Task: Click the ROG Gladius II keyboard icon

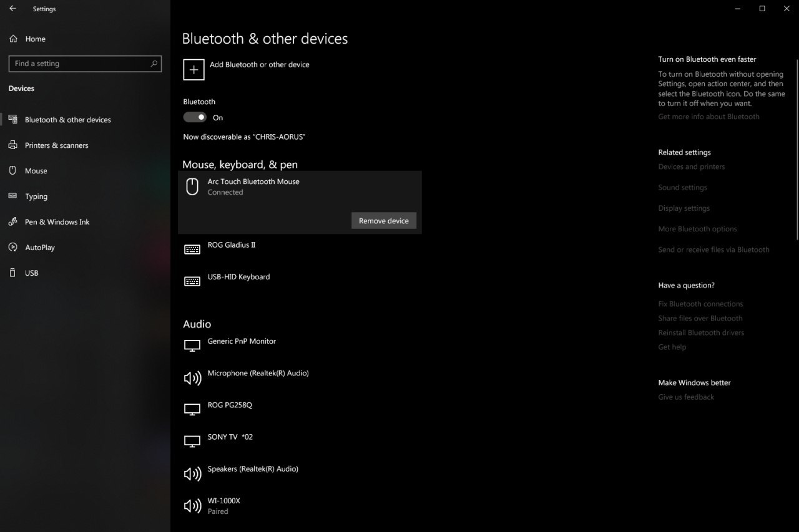Action: 192,249
